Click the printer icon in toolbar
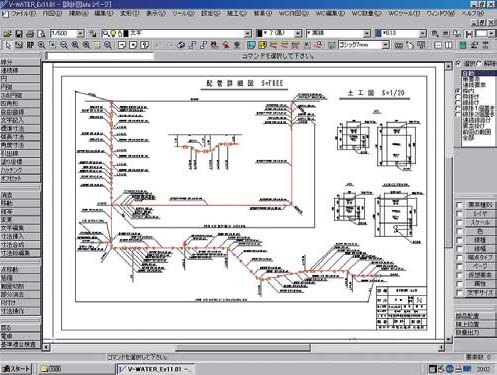This screenshot has height=375, width=497. [30, 34]
